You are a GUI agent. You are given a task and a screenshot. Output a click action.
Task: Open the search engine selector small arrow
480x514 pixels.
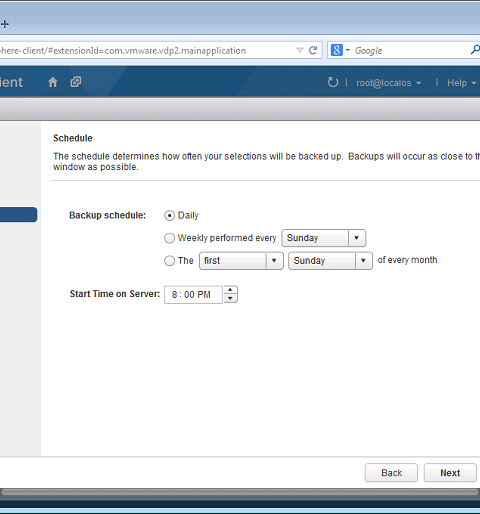pyautogui.click(x=348, y=50)
